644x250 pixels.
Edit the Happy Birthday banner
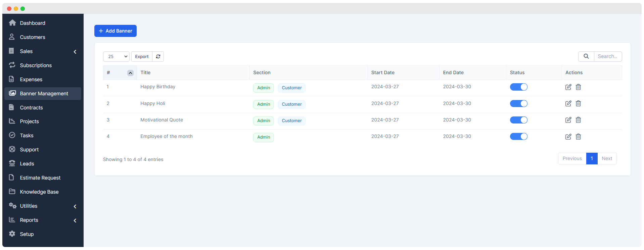[x=568, y=87]
